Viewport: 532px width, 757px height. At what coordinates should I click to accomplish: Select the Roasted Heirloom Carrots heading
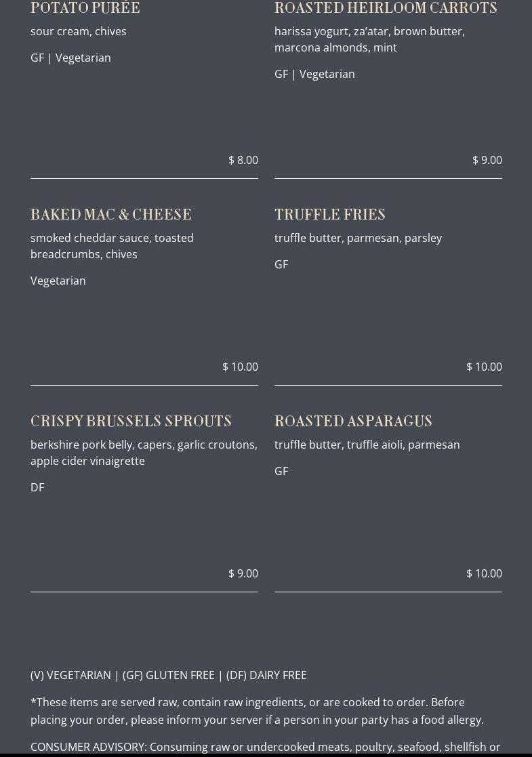(x=386, y=8)
